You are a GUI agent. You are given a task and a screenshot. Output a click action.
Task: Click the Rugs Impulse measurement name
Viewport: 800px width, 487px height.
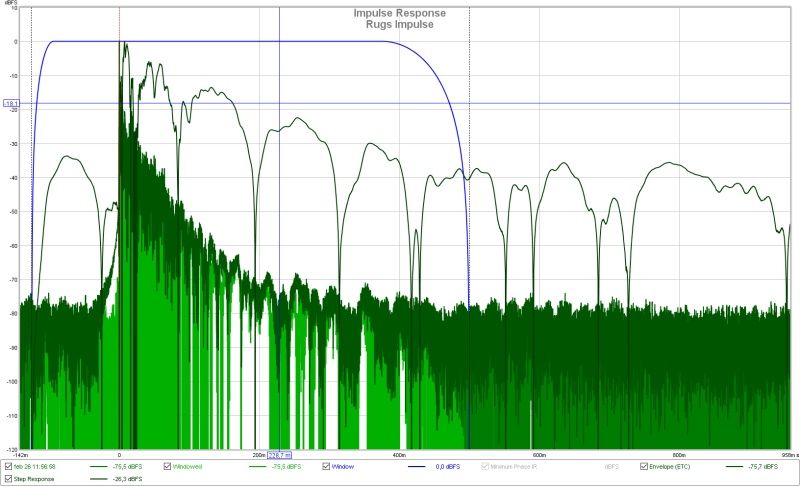pyautogui.click(x=399, y=24)
